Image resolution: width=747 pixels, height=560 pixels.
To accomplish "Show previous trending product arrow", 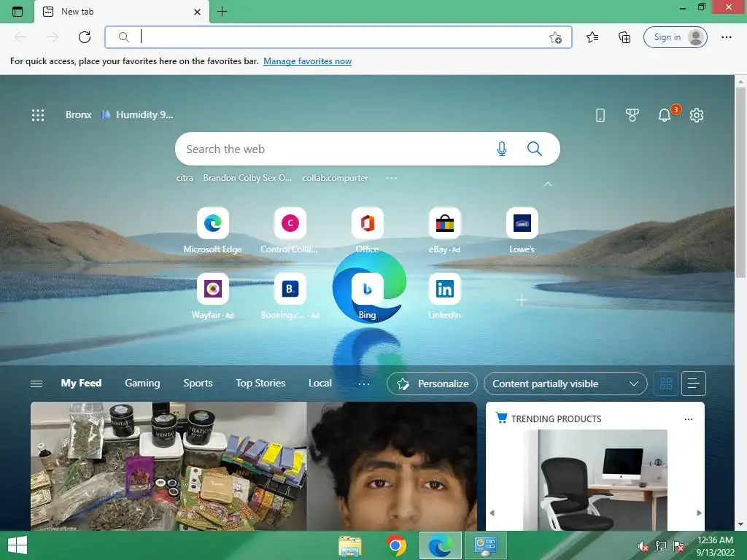I will (x=492, y=513).
